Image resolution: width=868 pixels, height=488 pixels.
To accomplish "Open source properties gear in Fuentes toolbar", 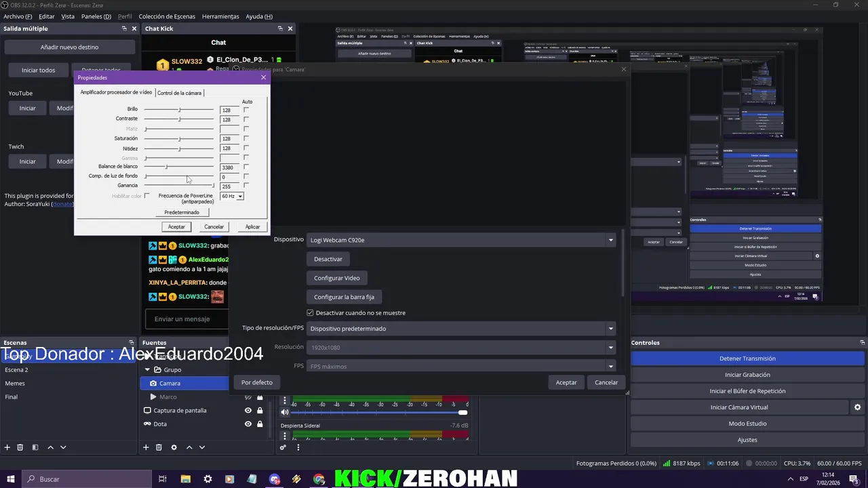I will point(174,447).
